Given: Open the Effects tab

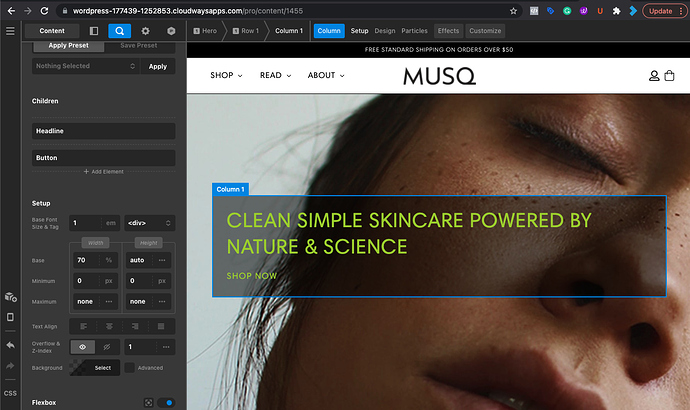Looking at the screenshot, I should click(x=448, y=31).
